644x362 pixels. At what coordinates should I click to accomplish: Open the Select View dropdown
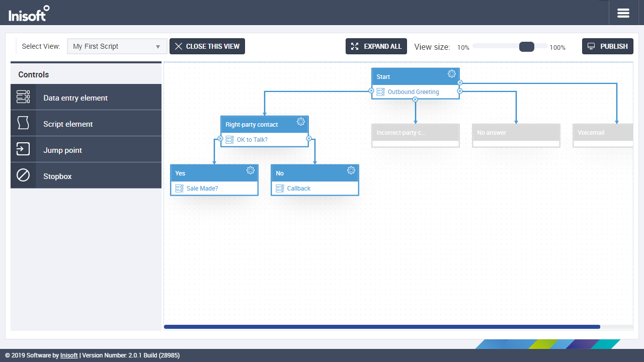[117, 46]
